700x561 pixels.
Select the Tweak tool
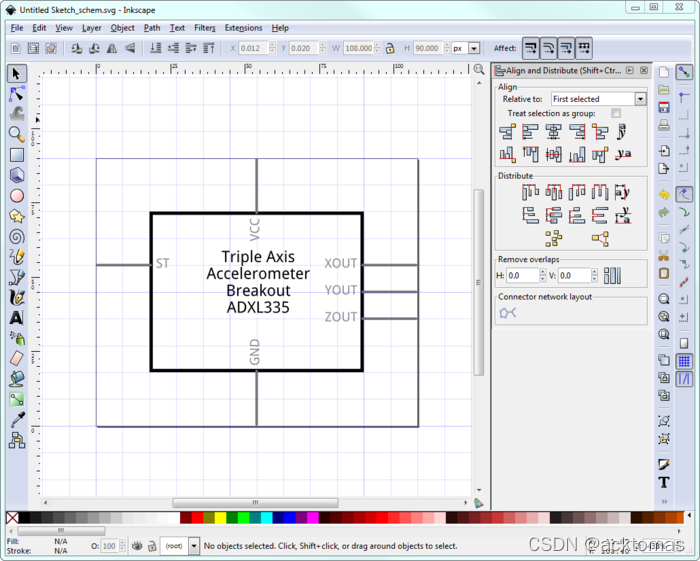coord(17,114)
